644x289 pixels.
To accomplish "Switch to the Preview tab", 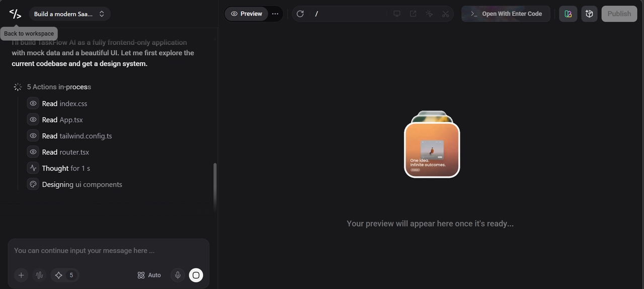I will tap(247, 14).
